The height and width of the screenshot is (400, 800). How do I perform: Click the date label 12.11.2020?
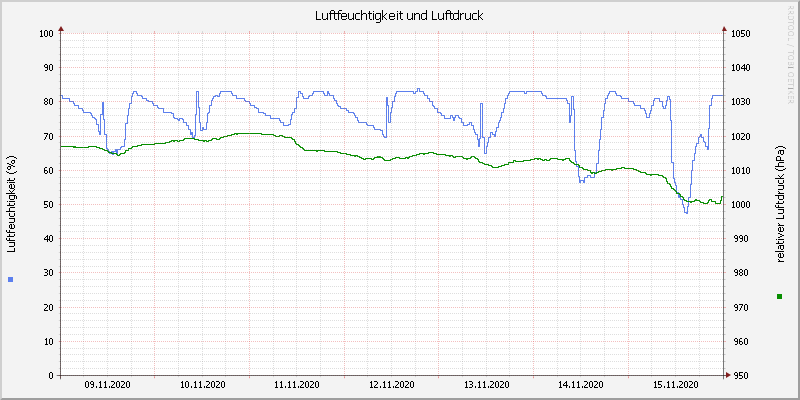(x=391, y=384)
